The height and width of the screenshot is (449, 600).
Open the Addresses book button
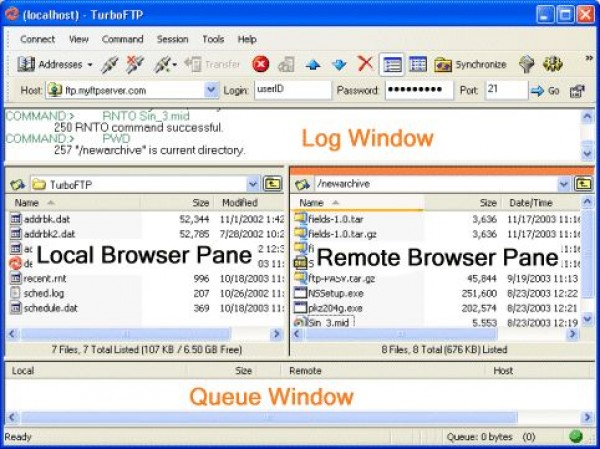50,64
